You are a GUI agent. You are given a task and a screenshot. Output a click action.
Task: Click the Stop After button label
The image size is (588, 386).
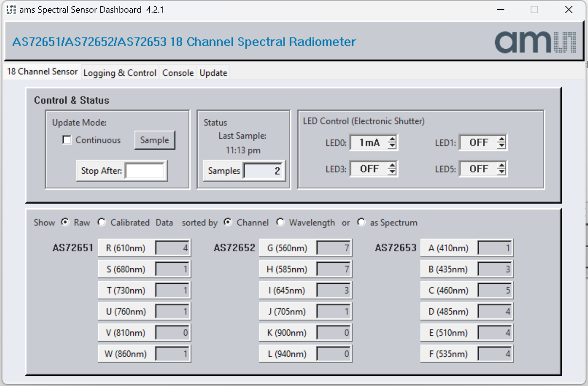click(102, 171)
